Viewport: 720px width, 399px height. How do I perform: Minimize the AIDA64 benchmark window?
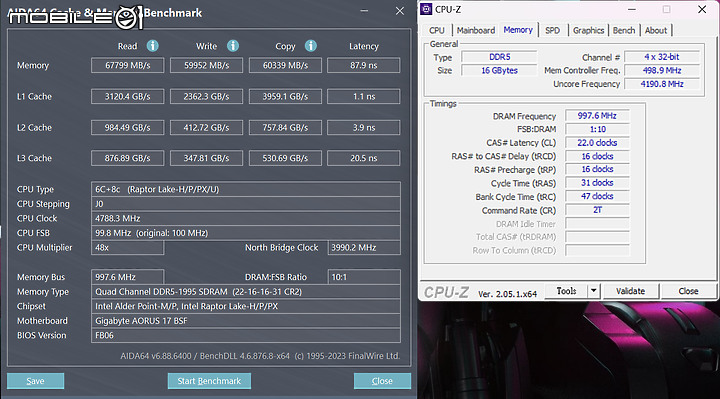tap(364, 11)
